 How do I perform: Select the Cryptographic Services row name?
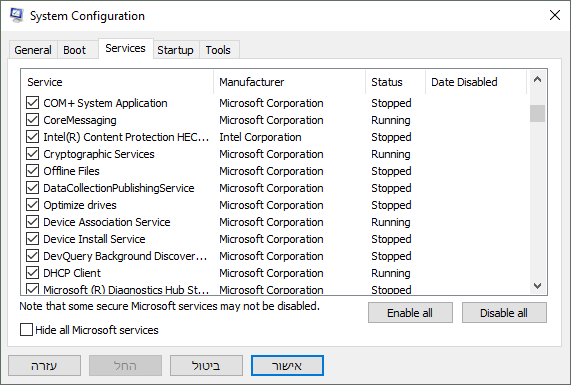[x=99, y=154]
